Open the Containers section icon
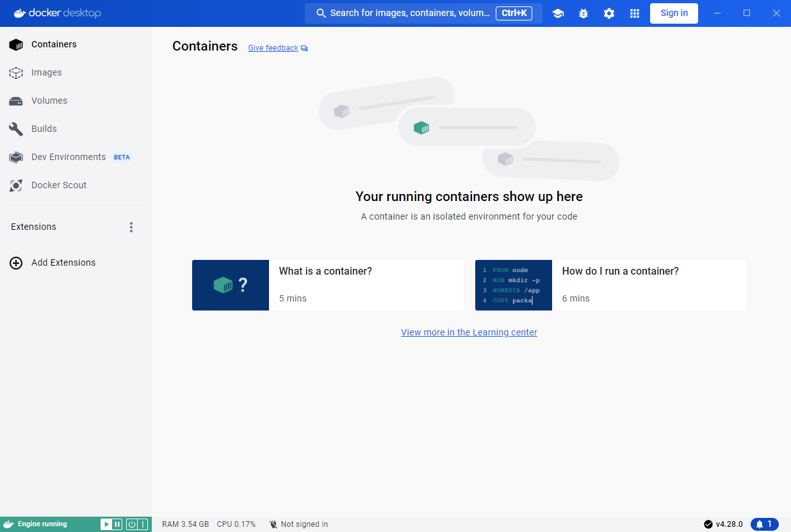791x532 pixels. [x=16, y=44]
